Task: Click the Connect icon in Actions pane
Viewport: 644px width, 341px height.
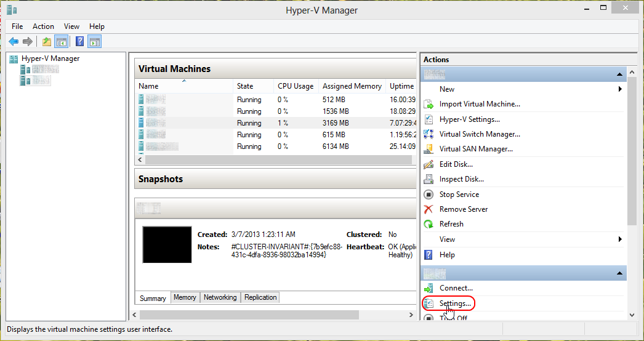Action: pyautogui.click(x=429, y=288)
